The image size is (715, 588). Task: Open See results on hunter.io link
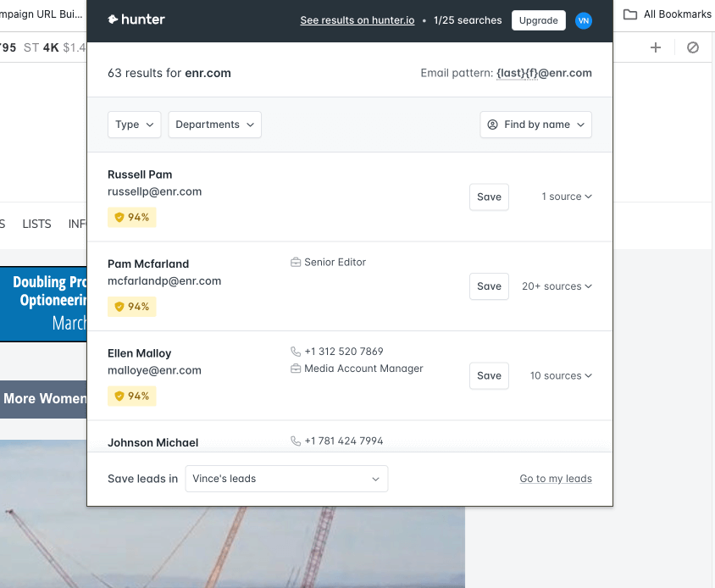[357, 20]
